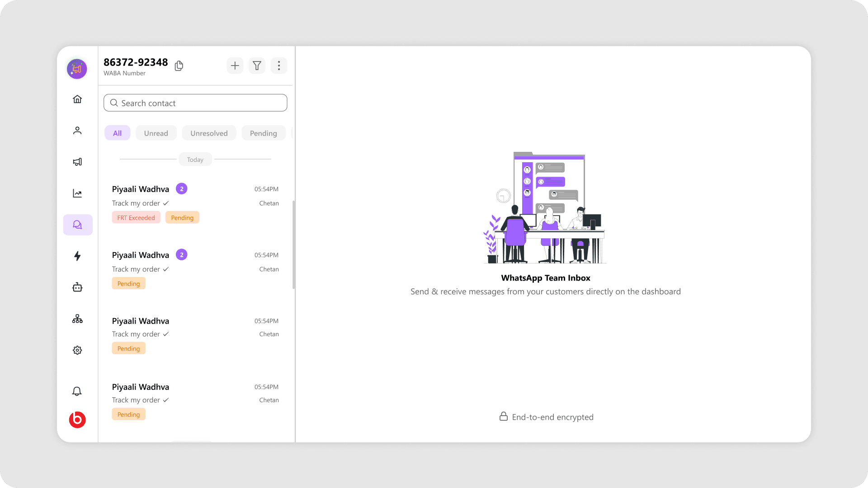Screen dimensions: 868x488
Task: Click the conversation list scrollbar
Action: [294, 245]
